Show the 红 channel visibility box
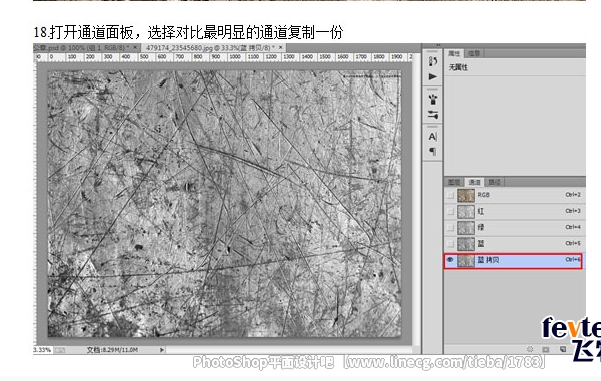Viewport: 601px width, 381px height. pos(450,212)
